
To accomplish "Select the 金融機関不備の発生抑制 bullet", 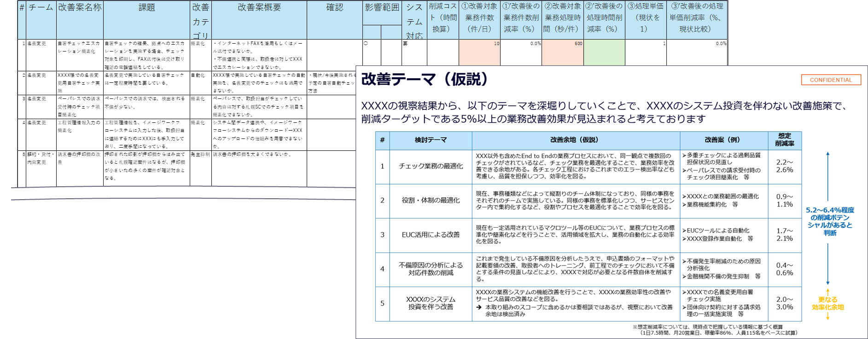I will [x=721, y=276].
